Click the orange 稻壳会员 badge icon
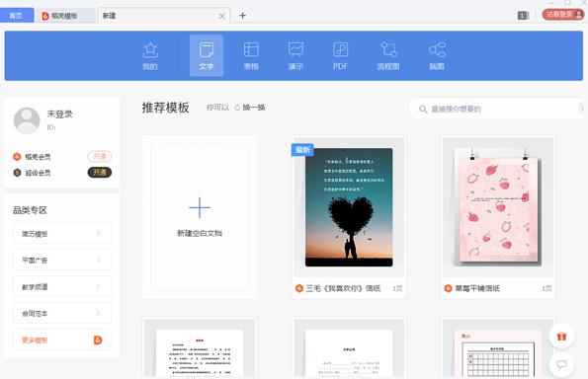The width and height of the screenshot is (588, 379). (17, 157)
